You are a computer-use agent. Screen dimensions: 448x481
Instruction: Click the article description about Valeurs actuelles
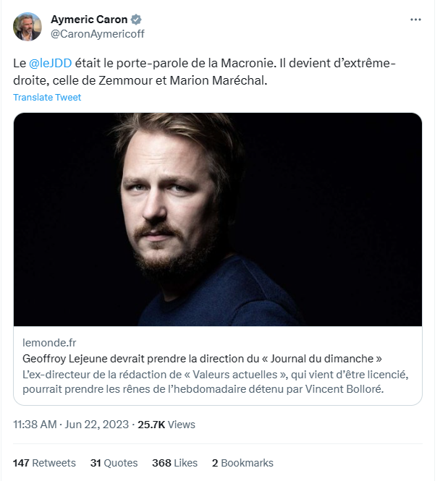(216, 382)
